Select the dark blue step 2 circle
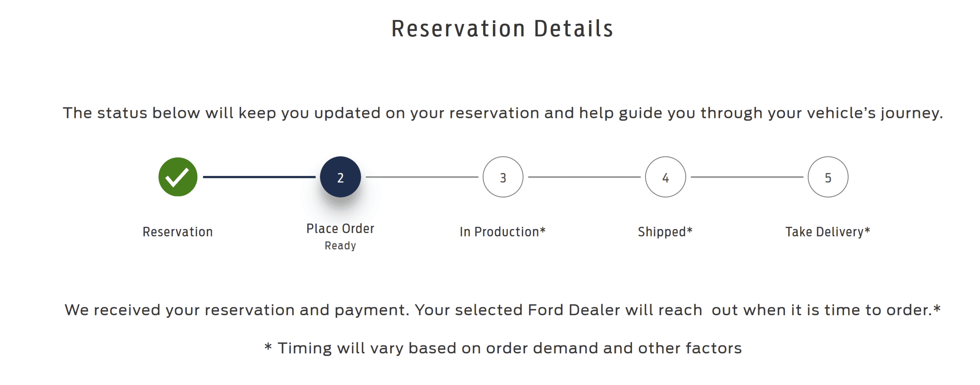The image size is (980, 385). 340,177
